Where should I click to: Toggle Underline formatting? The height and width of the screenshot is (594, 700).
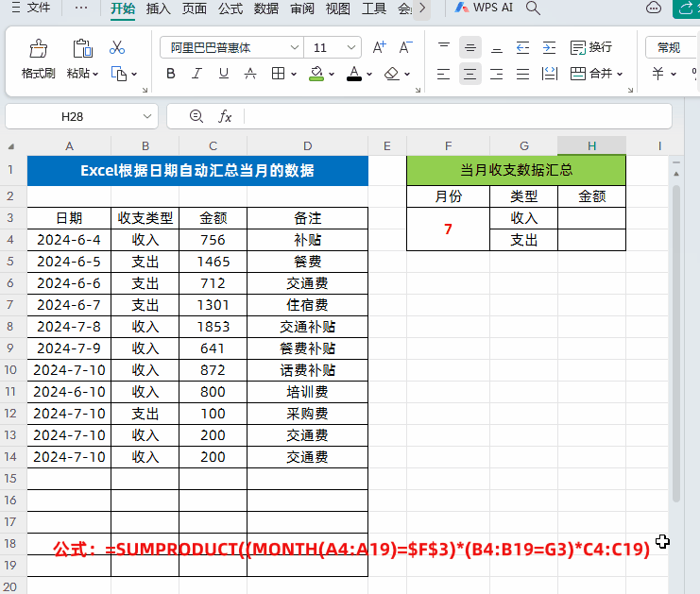[224, 74]
